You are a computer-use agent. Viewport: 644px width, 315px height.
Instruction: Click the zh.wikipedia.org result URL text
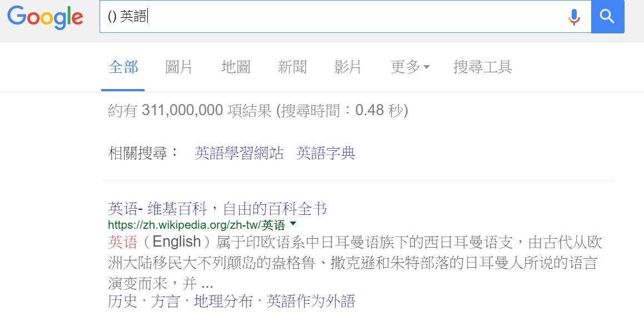[x=196, y=225]
